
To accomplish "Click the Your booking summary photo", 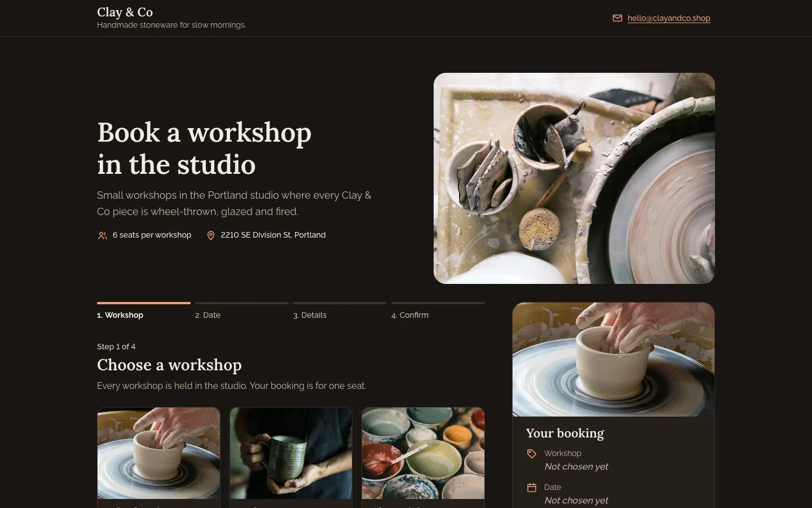I will coord(614,360).
